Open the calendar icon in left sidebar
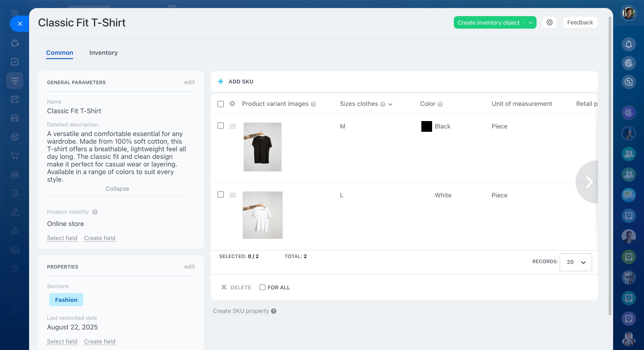 pyautogui.click(x=15, y=99)
